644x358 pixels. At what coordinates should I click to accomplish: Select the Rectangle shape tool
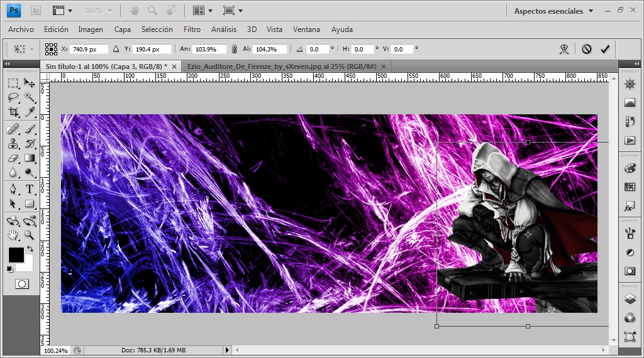(x=29, y=203)
